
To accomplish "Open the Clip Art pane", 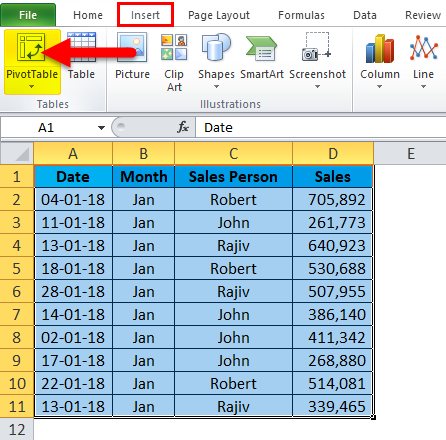I will click(x=174, y=62).
